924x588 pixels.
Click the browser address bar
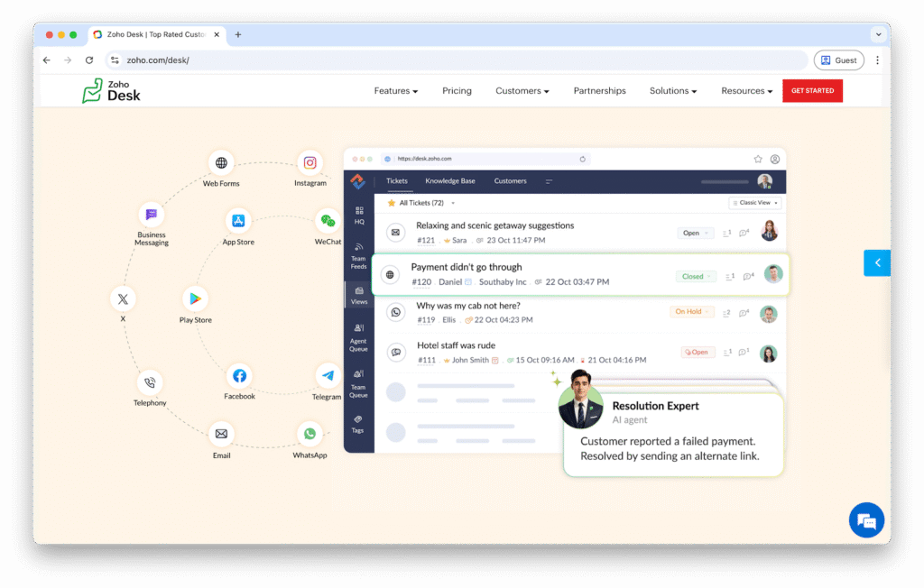[x=451, y=60]
